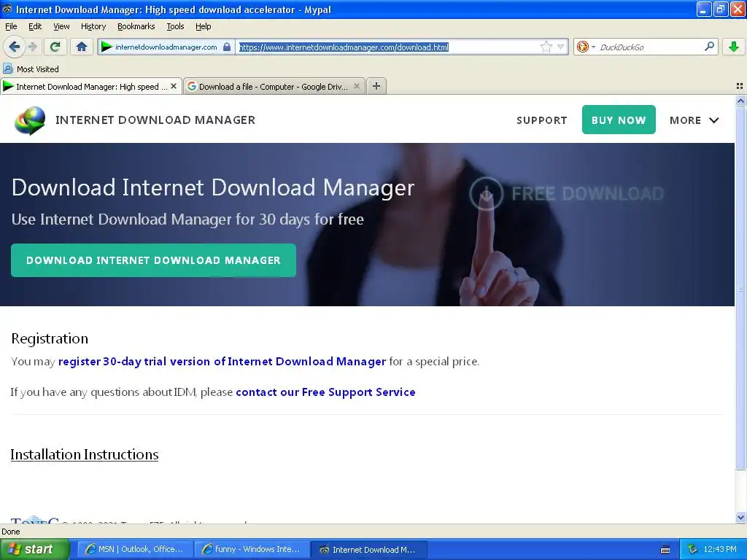Open the DuckDuckGo search engine selector
The height and width of the screenshot is (560, 747).
[586, 47]
